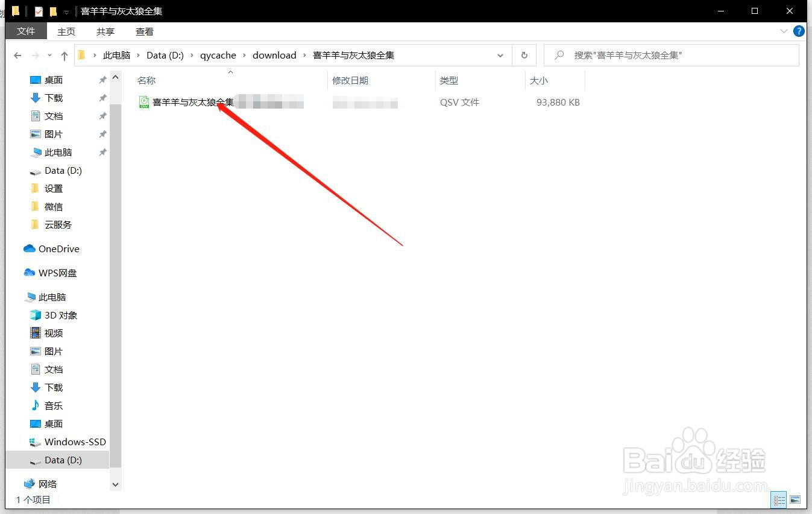812x514 pixels.
Task: Click the Properties icon in the title bar
Action: [39, 11]
